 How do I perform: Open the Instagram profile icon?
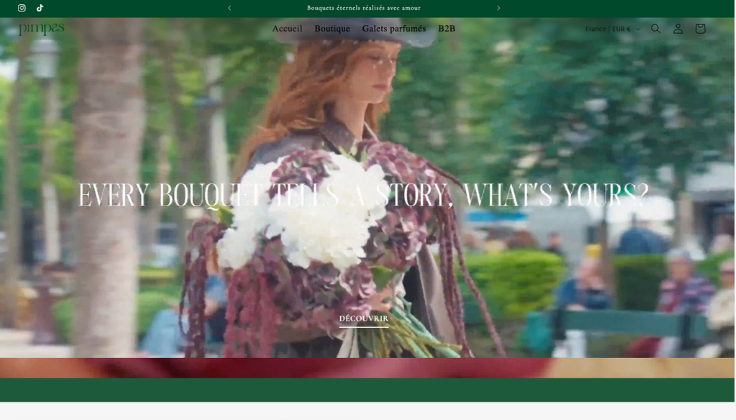pos(22,8)
